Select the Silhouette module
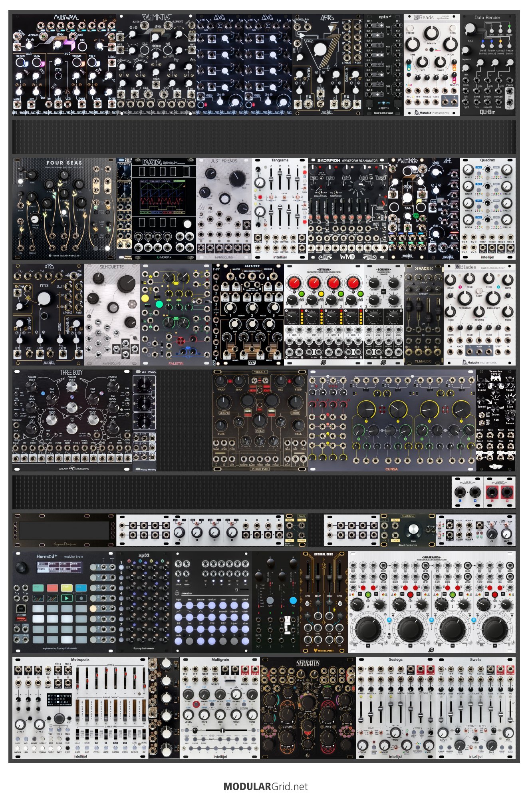 click(112, 314)
